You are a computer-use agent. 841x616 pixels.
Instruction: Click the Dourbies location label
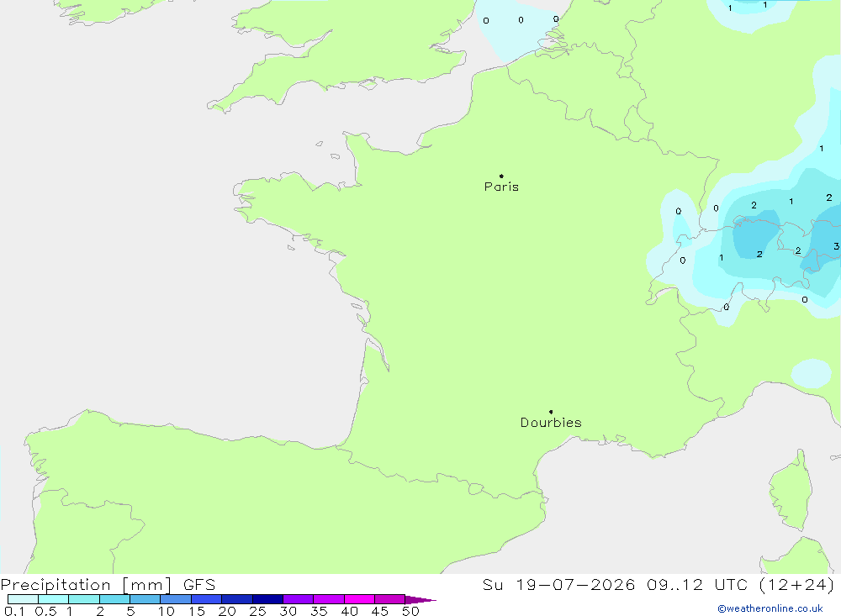(x=551, y=423)
